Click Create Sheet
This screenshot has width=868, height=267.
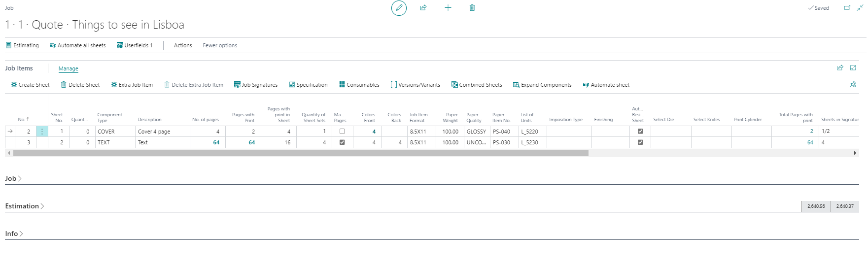click(x=31, y=85)
